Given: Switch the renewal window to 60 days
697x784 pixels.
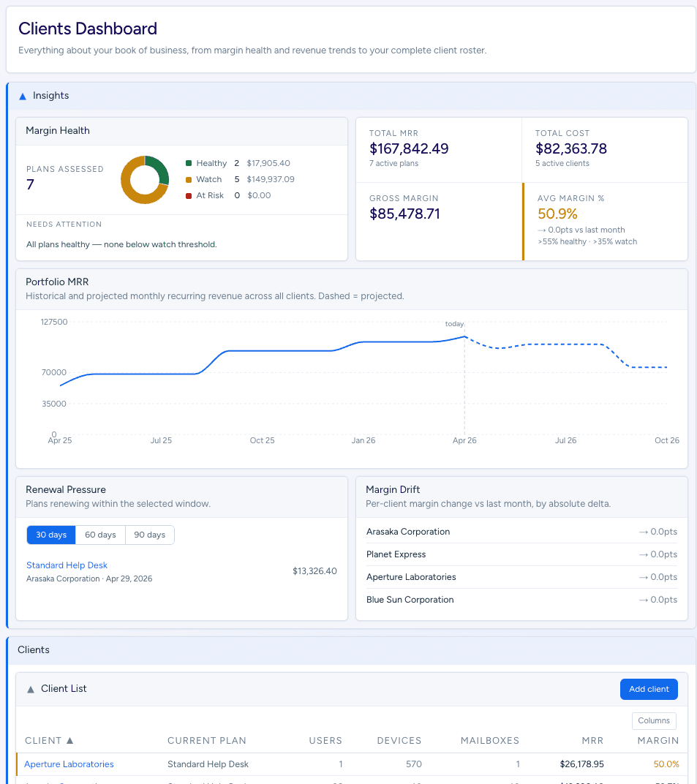Looking at the screenshot, I should tap(99, 535).
